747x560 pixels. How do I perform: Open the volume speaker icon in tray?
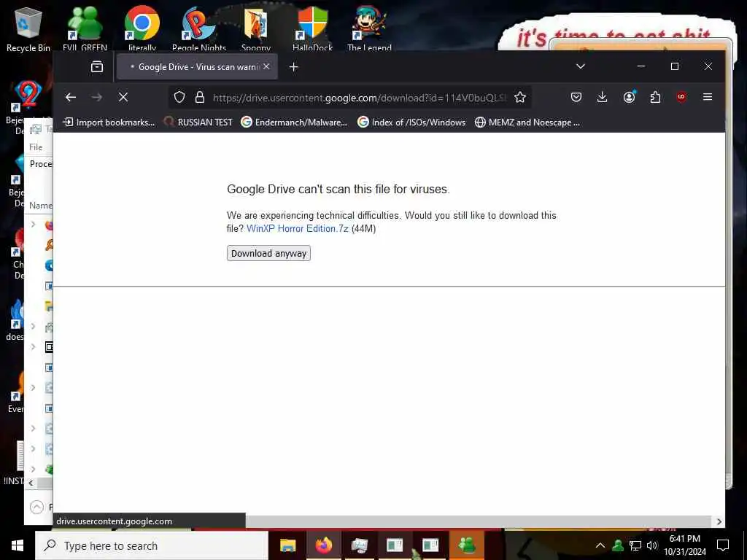651,545
